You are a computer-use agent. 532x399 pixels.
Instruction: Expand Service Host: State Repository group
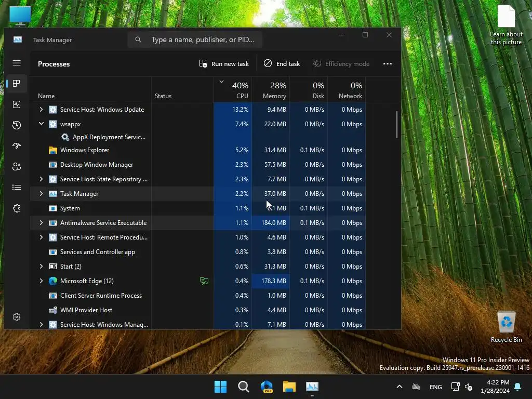(41, 179)
